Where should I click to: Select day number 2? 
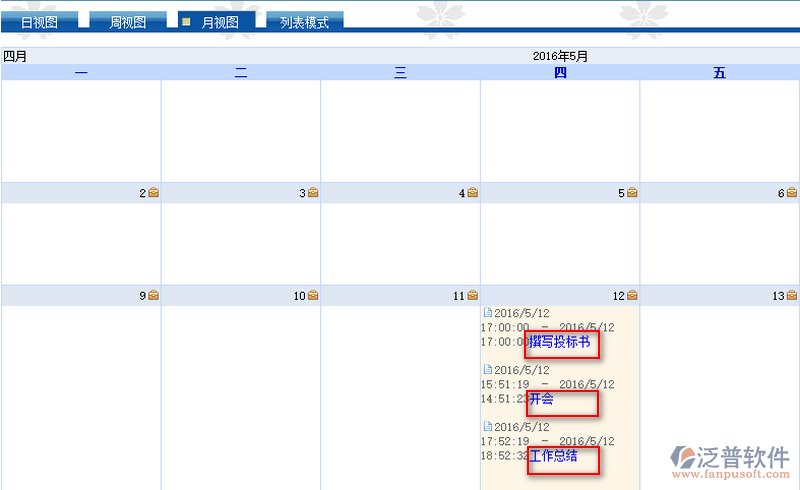click(x=143, y=193)
